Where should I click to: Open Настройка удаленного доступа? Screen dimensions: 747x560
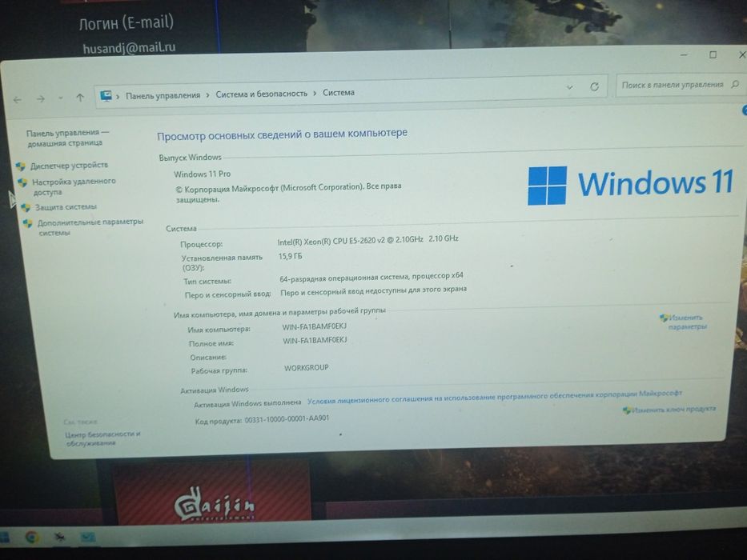[x=74, y=186]
